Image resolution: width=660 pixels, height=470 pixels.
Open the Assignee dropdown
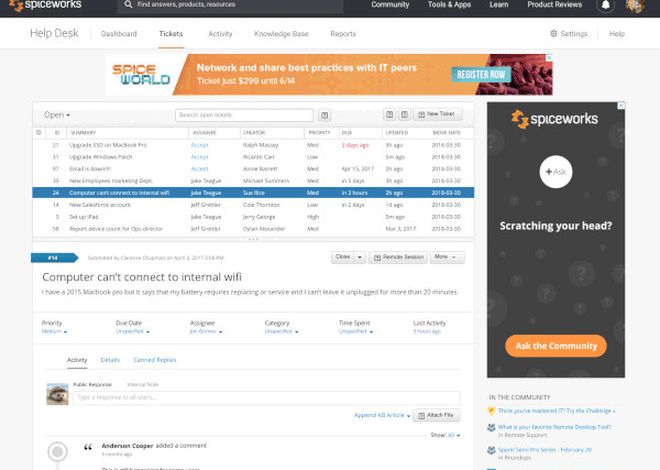coord(206,332)
